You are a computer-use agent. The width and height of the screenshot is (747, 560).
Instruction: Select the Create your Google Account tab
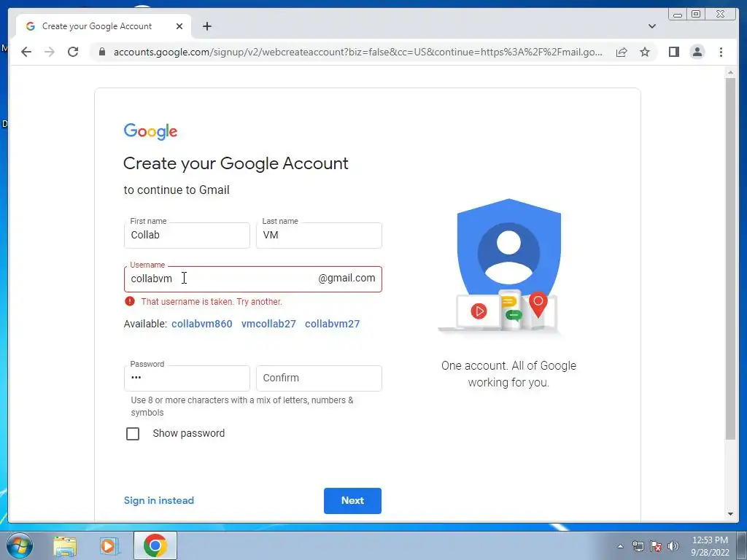tap(104, 26)
